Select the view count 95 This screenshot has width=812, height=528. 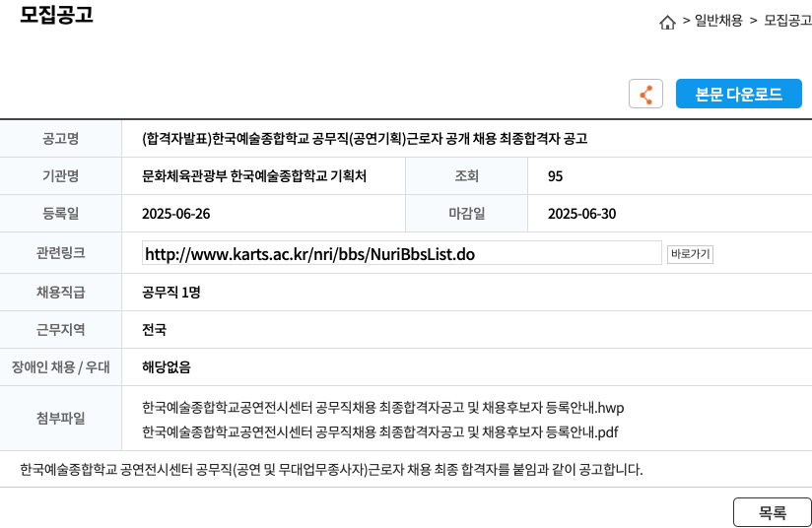[555, 176]
